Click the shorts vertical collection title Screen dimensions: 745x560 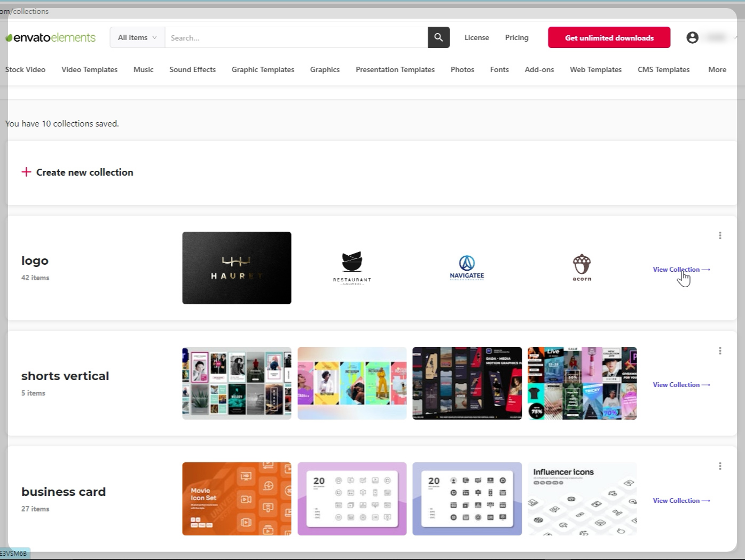point(65,376)
